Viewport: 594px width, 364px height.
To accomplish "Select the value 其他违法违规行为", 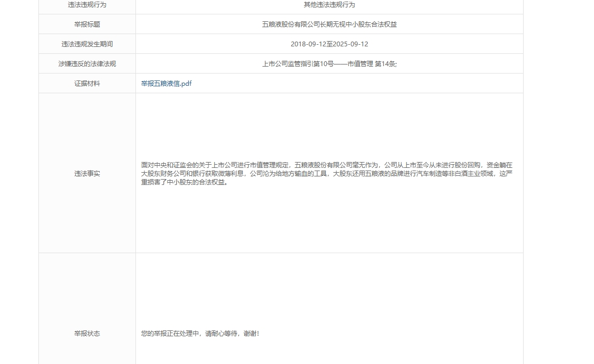I will (329, 5).
